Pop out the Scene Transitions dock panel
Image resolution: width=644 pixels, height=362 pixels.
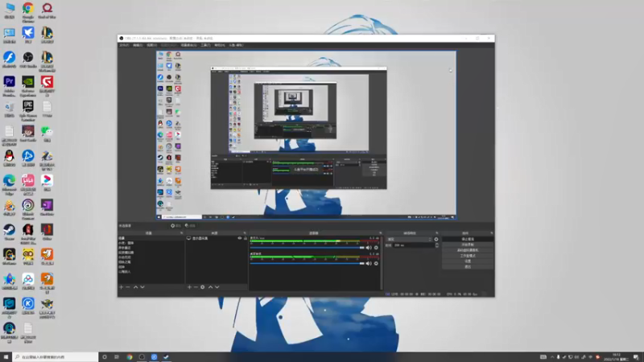pos(436,233)
